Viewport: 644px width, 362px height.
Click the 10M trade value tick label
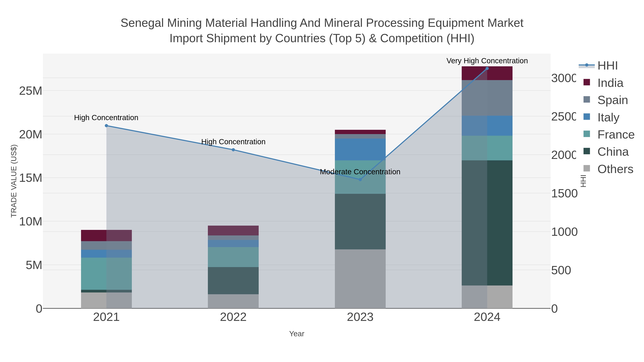pos(30,222)
